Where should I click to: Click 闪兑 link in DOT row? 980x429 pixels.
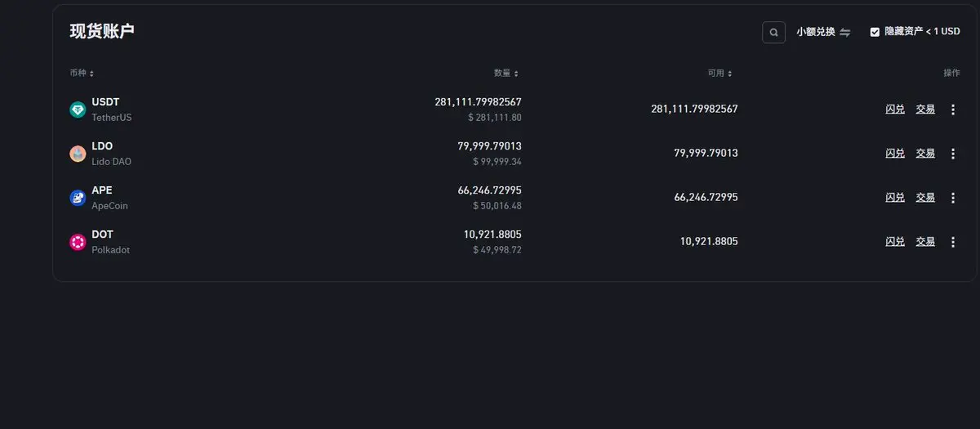[x=895, y=241]
